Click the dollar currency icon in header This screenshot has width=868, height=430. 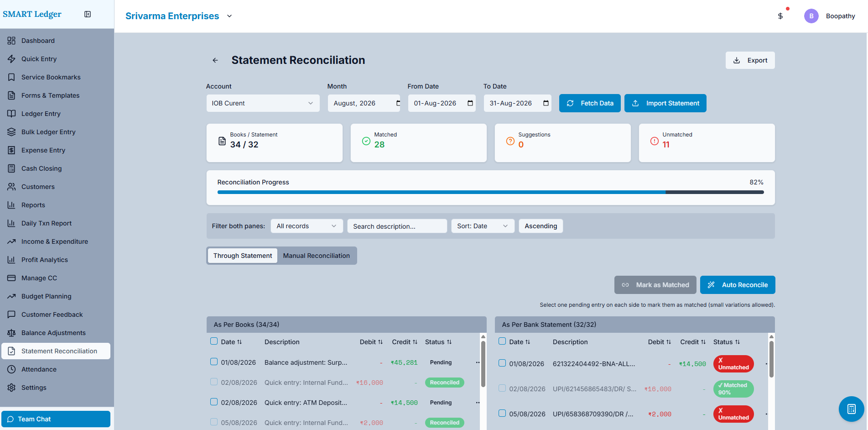(x=780, y=16)
